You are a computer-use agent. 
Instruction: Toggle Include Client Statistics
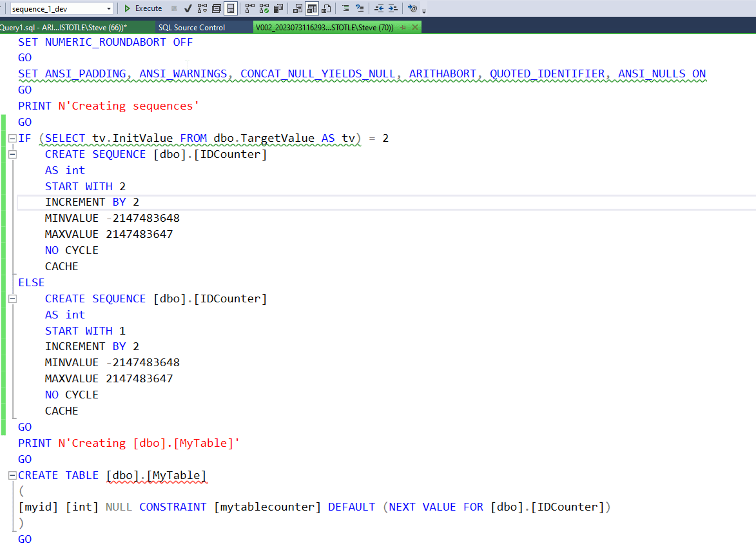click(x=278, y=8)
